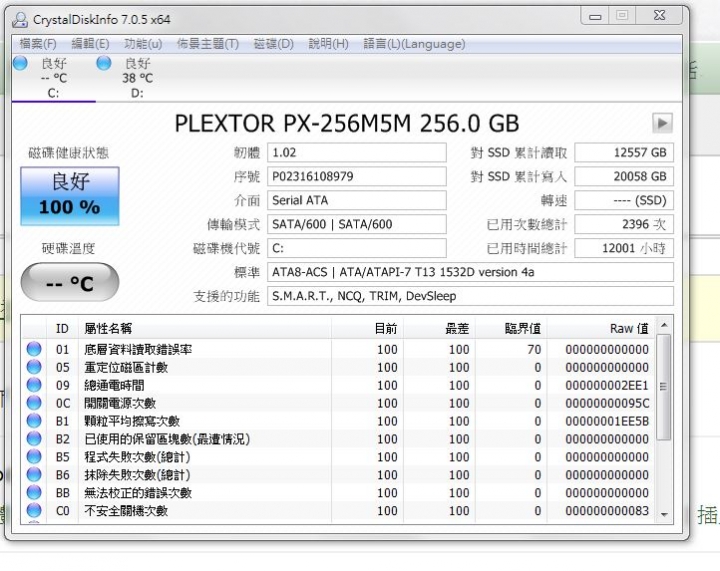
Task: Click the ID column header
Action: point(62,328)
